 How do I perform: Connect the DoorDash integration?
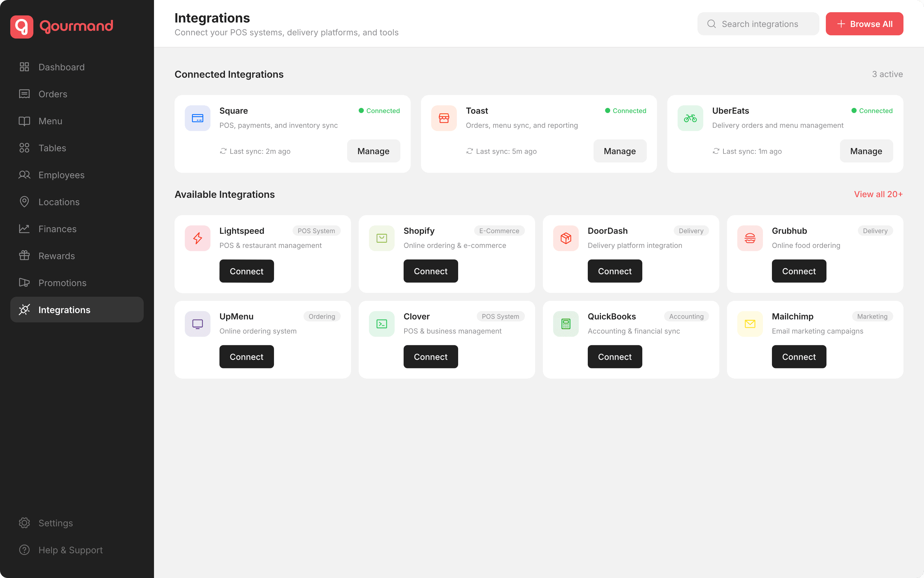pos(615,271)
